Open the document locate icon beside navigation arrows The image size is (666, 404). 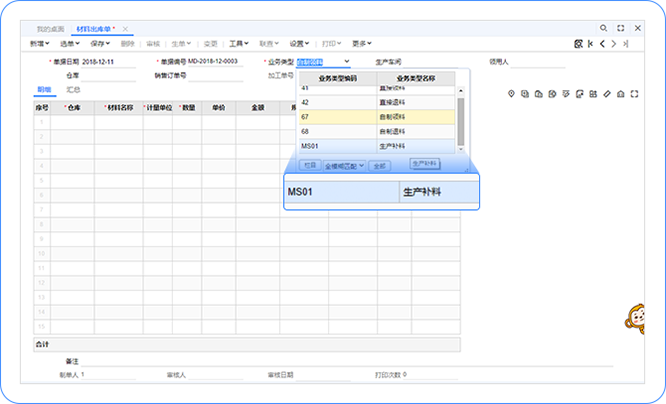pyautogui.click(x=578, y=44)
